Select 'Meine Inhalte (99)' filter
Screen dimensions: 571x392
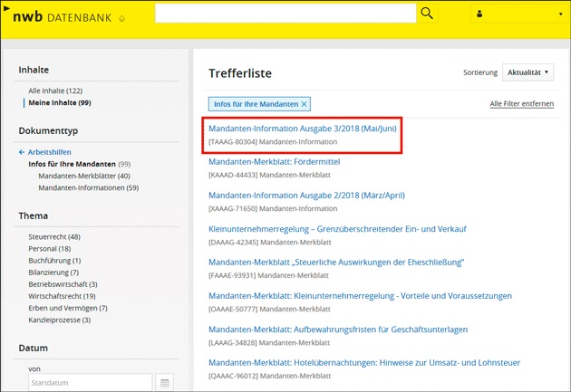tap(59, 102)
